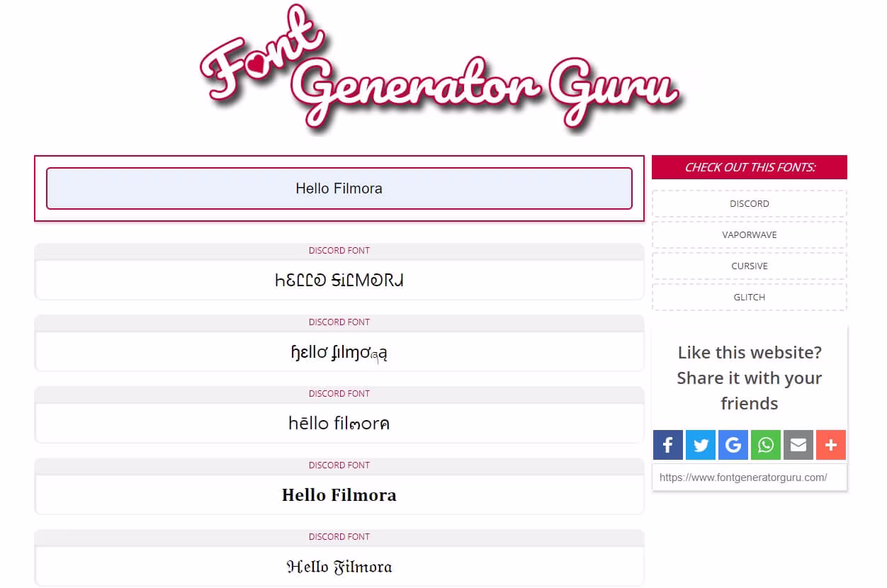Click the gothic blackletter Hello Filmora result

339,567
